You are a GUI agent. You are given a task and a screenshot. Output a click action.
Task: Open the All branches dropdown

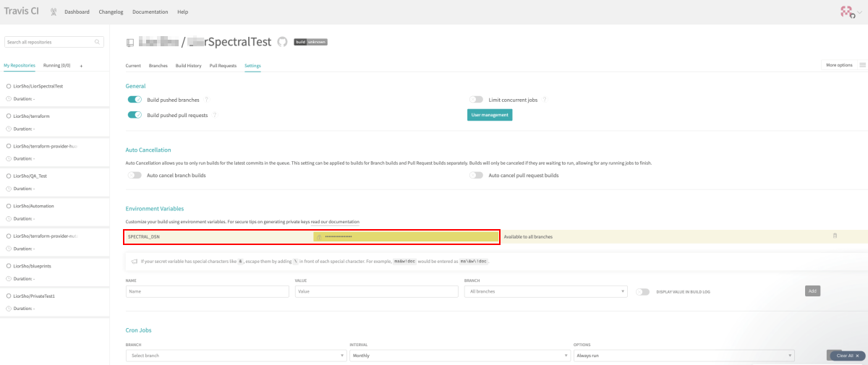(x=545, y=291)
